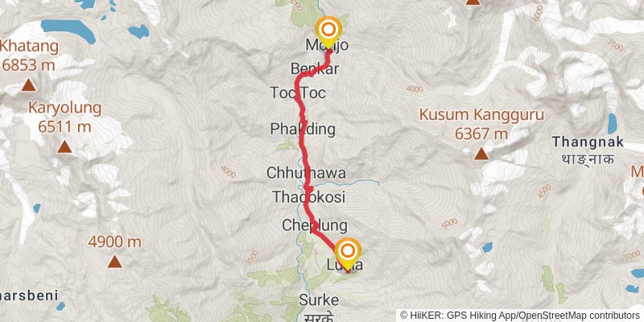Screen dimensions: 644x322
Task: Click the Kusum Kangguru 6367 m label
Action: click(481, 124)
